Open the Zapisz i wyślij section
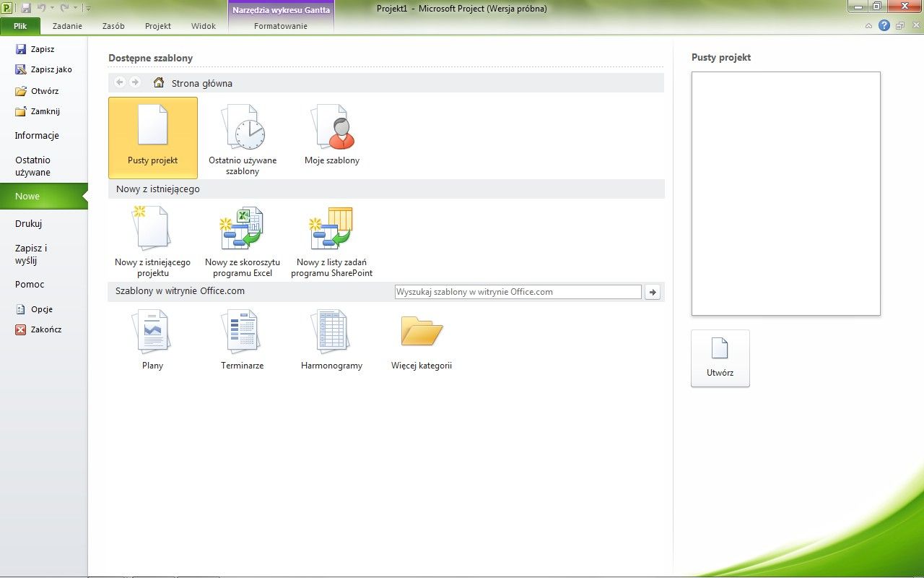The width and height of the screenshot is (924, 578). 31,254
